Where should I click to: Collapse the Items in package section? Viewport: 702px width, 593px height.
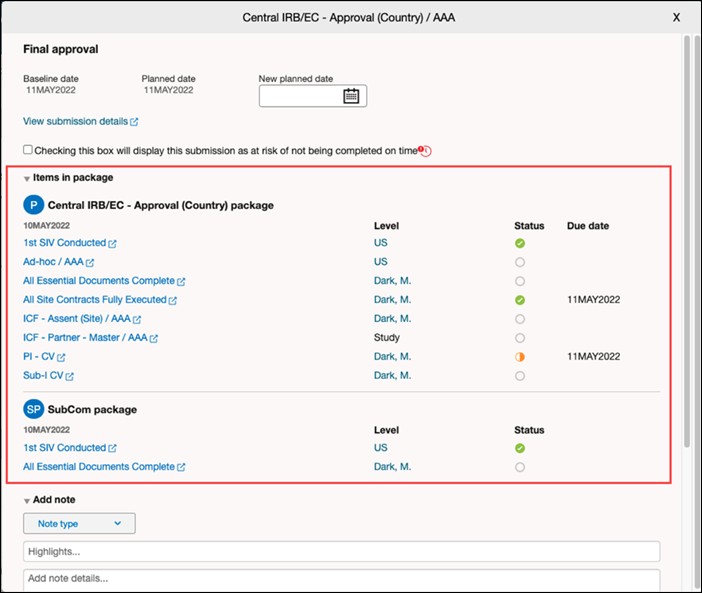[x=27, y=179]
